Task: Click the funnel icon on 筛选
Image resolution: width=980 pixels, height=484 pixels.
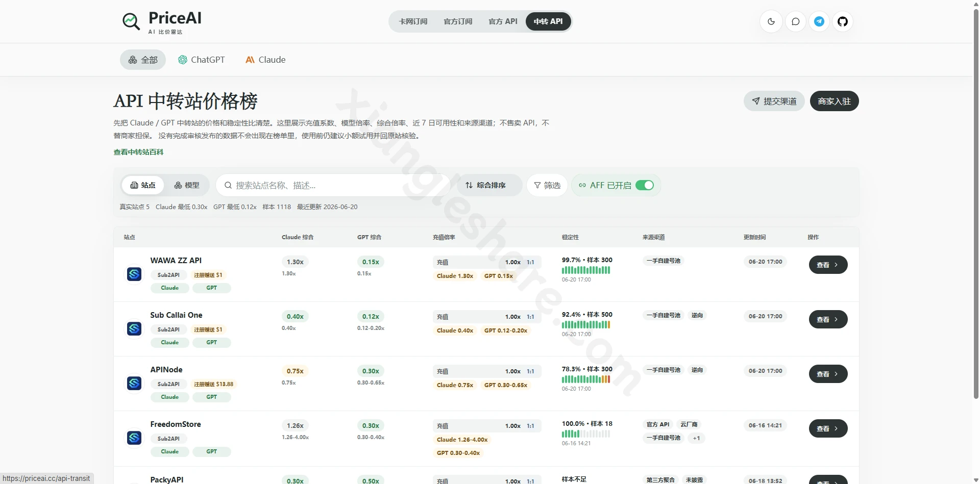Action: coord(537,185)
